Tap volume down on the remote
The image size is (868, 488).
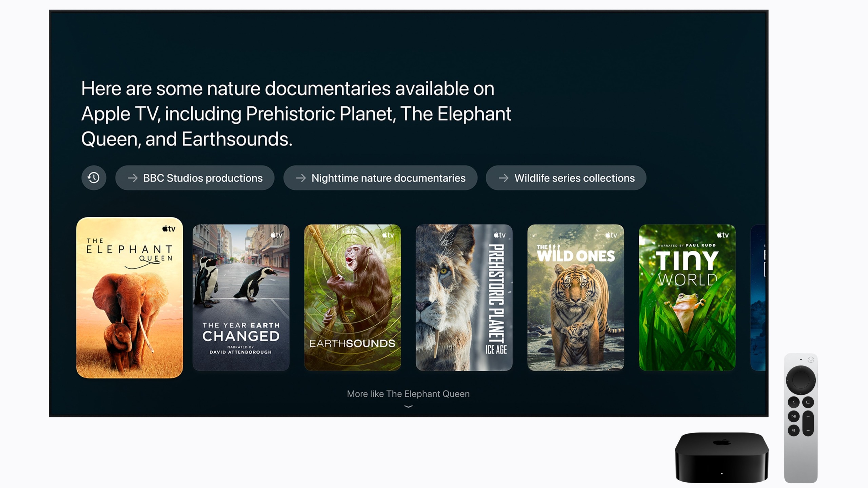808,430
